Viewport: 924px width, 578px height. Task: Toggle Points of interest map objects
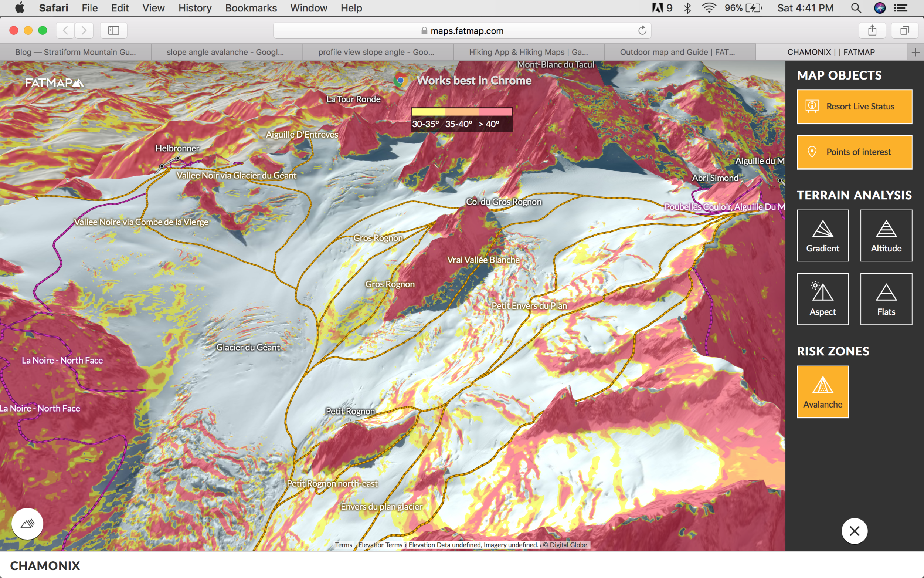click(854, 152)
